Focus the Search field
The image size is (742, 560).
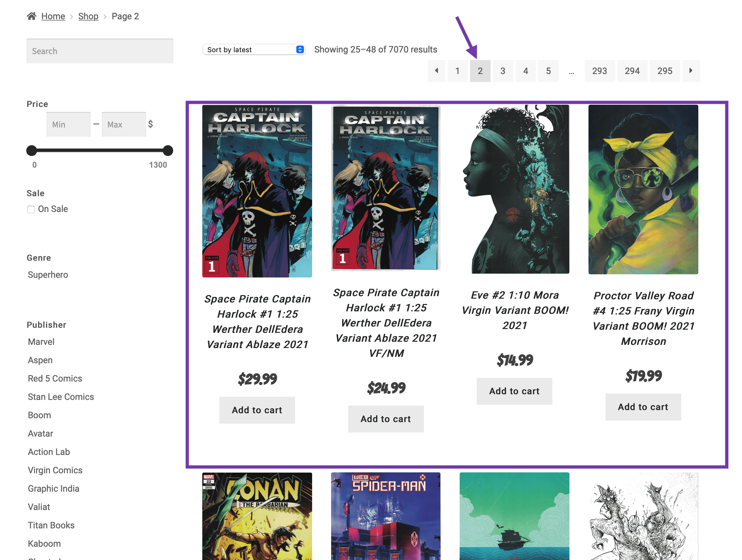click(x=100, y=51)
